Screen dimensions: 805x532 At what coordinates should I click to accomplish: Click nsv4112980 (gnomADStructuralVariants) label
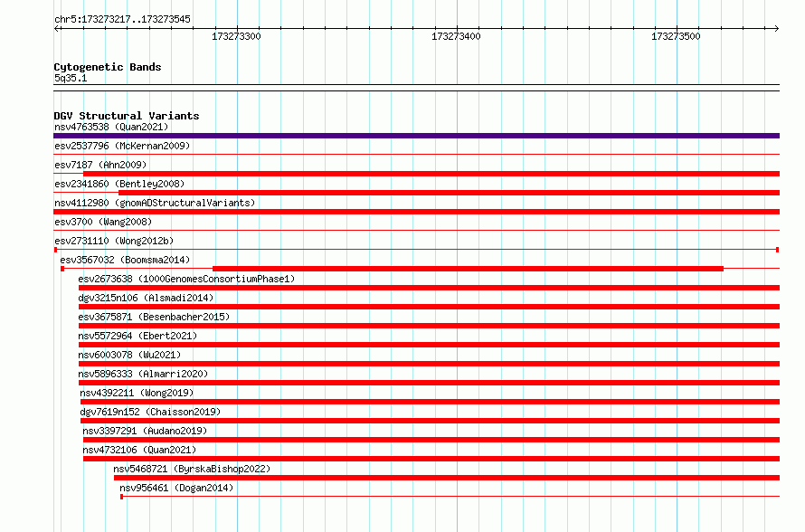(155, 203)
